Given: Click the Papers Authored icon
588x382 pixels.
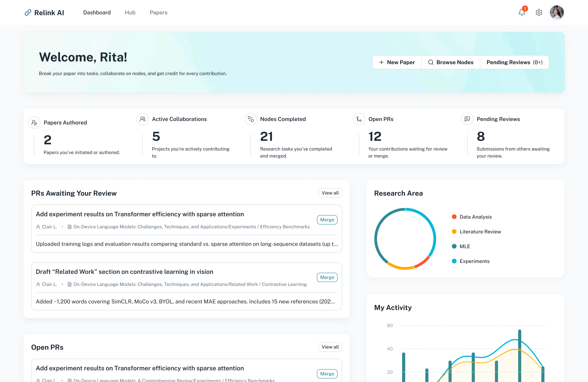Looking at the screenshot, I should click(34, 123).
